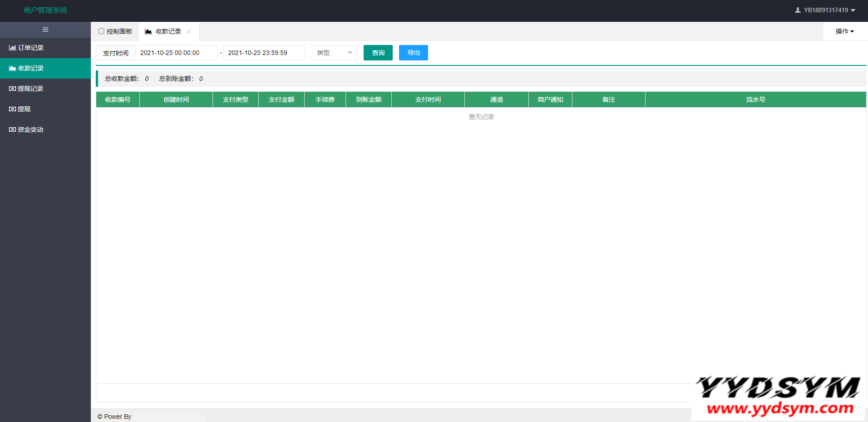Click the user avatar icon in header
868x422 pixels.
[x=798, y=10]
